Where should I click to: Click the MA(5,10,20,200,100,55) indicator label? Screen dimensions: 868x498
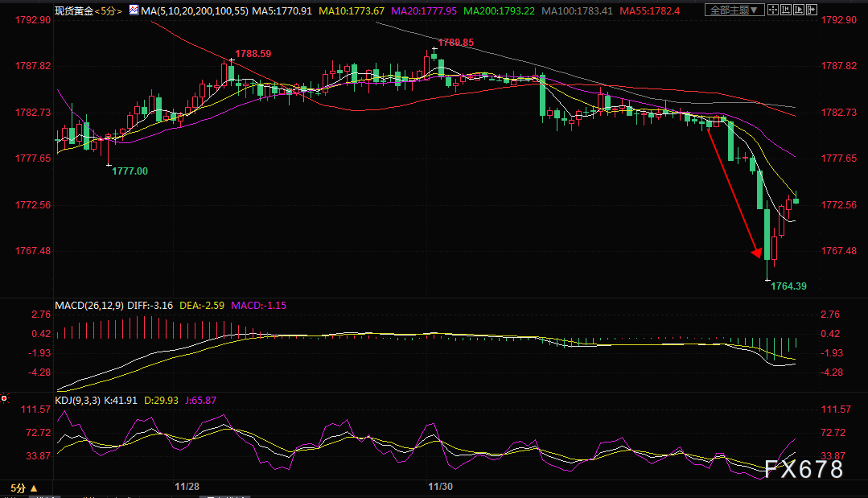tap(195, 10)
